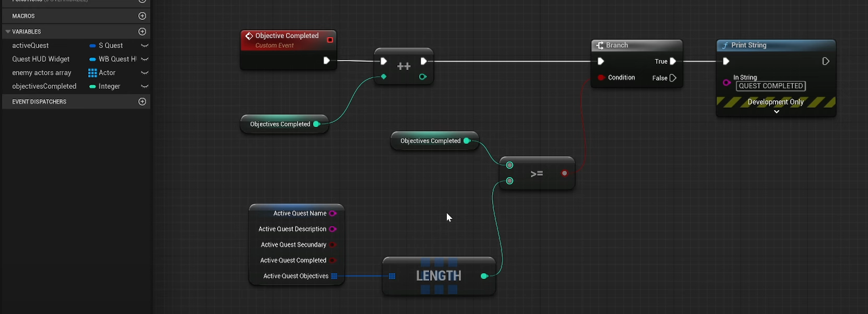Click the Branch node True execution pin
Viewport: 868px width, 314px height.
click(673, 62)
